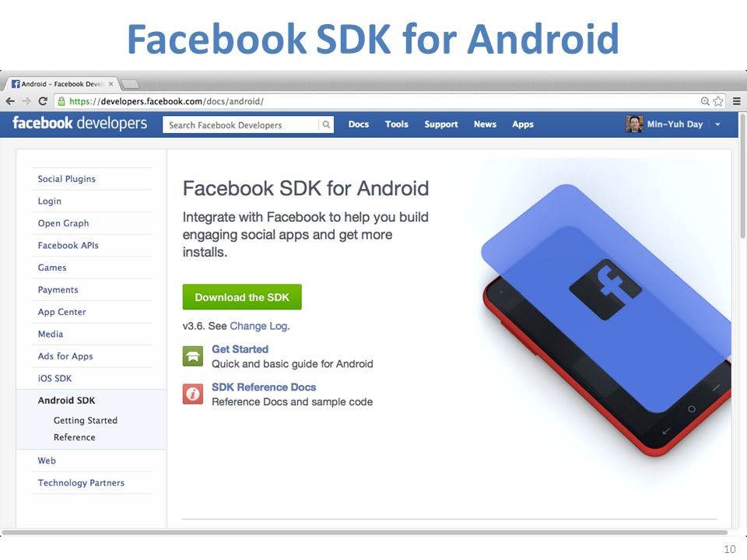
Task: Open the Chrome hamburger menu
Action: point(737,101)
